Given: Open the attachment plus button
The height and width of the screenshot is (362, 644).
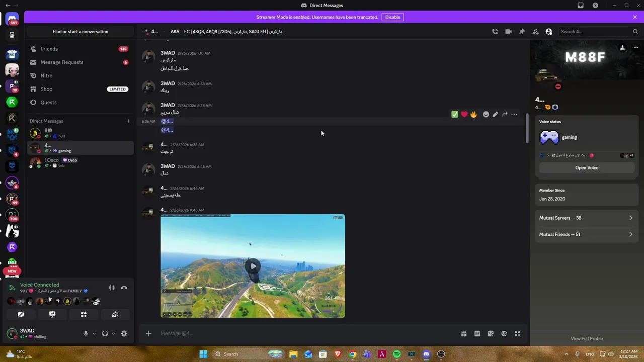Looking at the screenshot, I should click(x=148, y=333).
